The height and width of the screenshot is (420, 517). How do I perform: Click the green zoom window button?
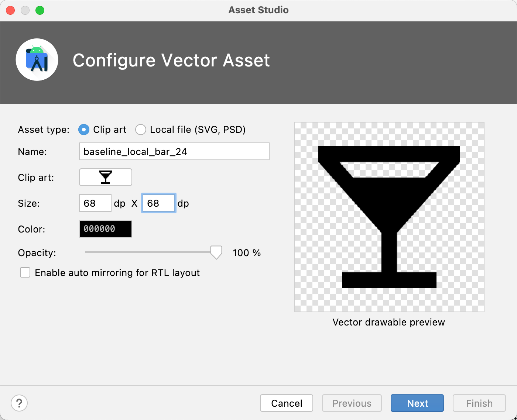click(40, 10)
